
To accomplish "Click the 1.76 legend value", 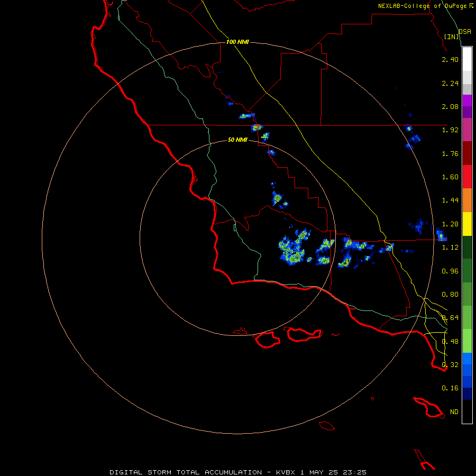I will tap(450, 153).
